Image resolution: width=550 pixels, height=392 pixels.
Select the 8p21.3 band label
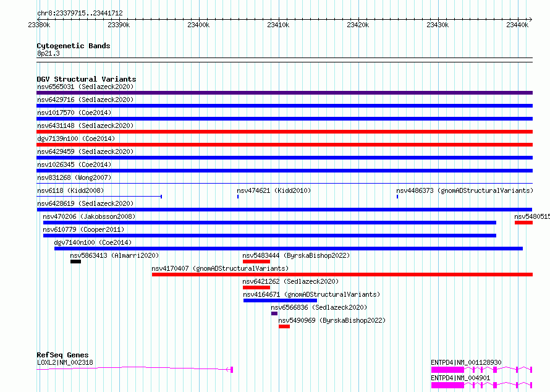click(48, 53)
